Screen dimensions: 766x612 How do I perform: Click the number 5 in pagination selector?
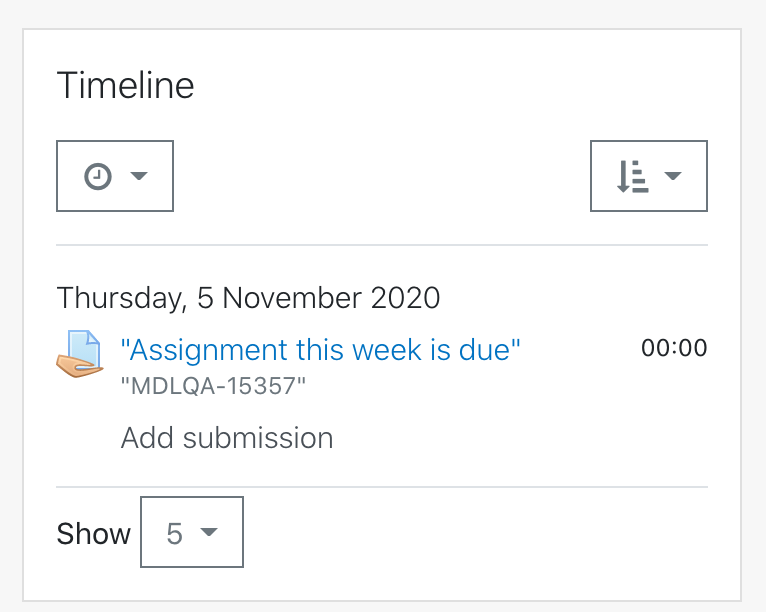click(174, 533)
